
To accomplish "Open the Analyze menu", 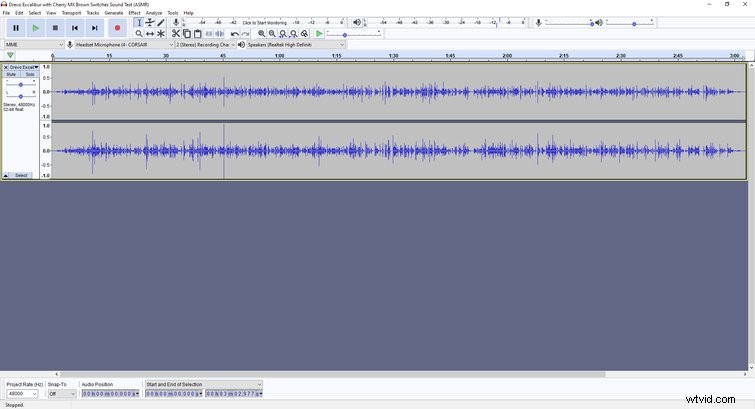I will (154, 13).
